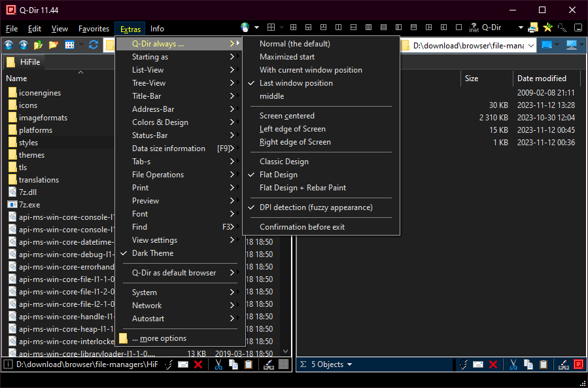Refresh the left pane view
Viewport: 588px width, 388px height.
(94, 44)
